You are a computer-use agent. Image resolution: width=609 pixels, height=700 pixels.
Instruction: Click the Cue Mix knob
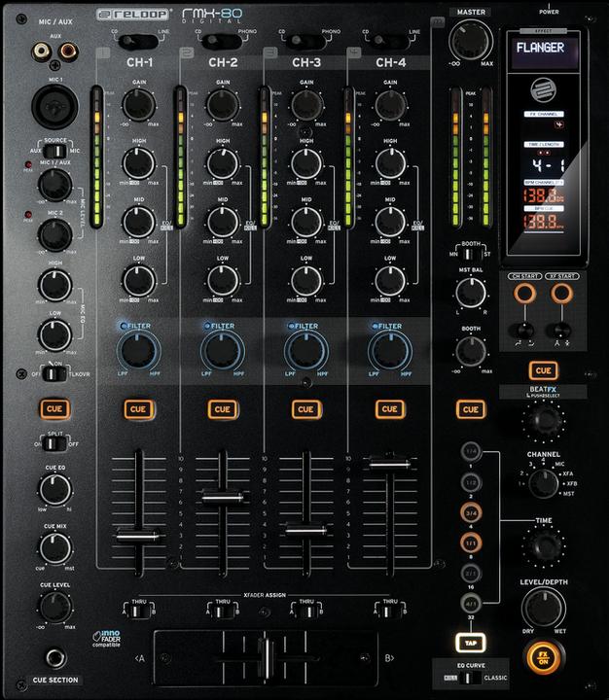pyautogui.click(x=54, y=548)
